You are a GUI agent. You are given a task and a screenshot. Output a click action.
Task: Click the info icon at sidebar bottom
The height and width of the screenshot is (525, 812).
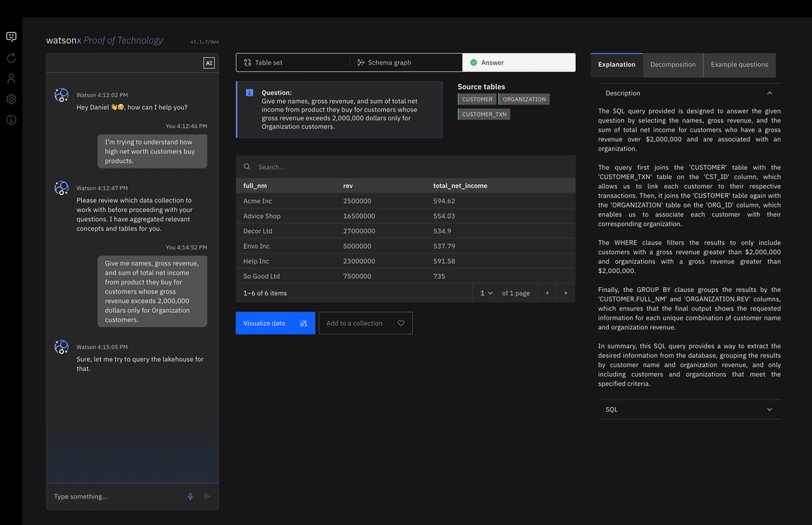(x=11, y=118)
